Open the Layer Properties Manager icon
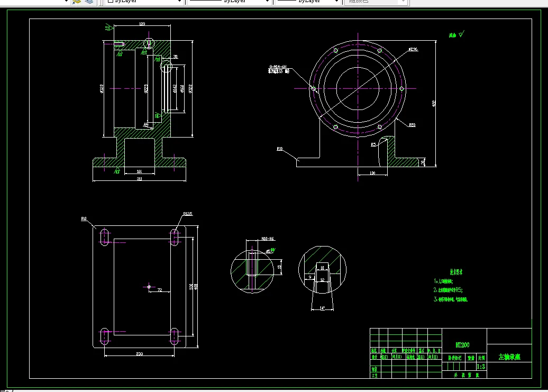 point(76,2)
